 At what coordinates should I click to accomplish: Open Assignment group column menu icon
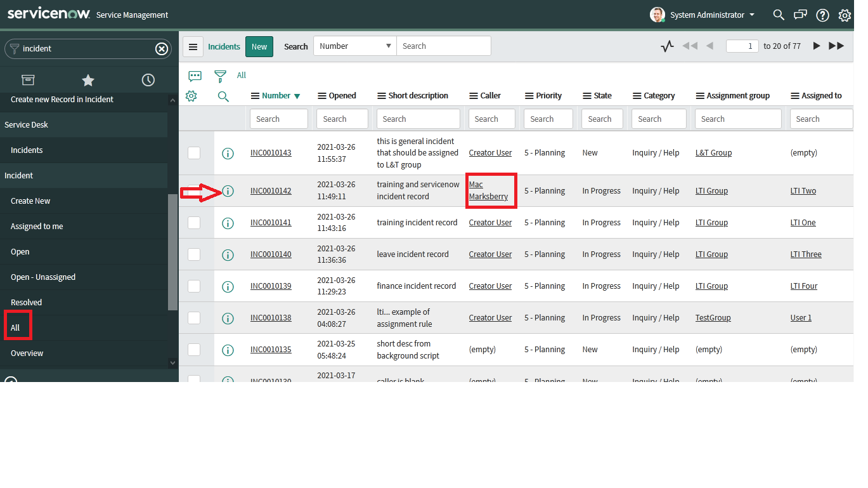tap(700, 96)
